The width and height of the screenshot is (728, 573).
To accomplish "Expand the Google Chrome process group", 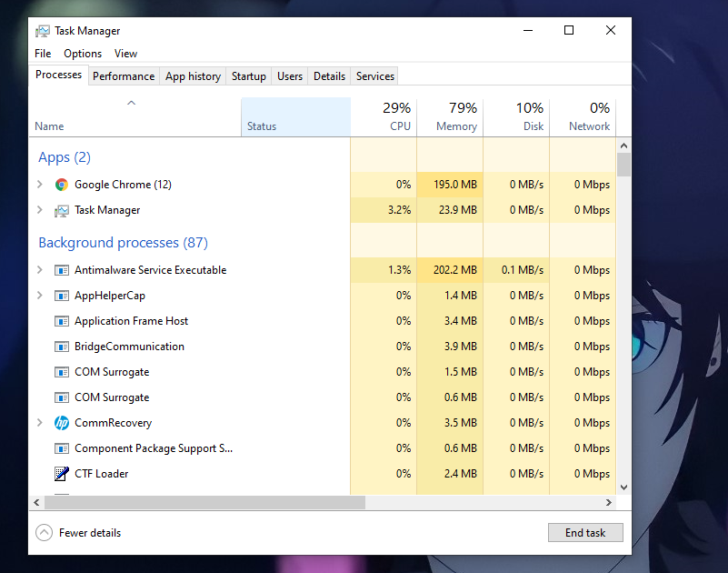I will [40, 185].
